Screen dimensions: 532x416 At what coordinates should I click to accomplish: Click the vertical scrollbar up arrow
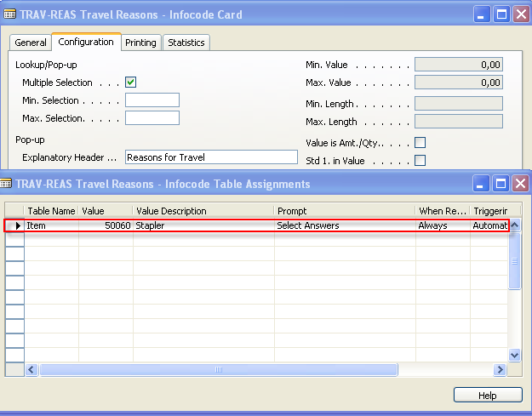pos(515,225)
